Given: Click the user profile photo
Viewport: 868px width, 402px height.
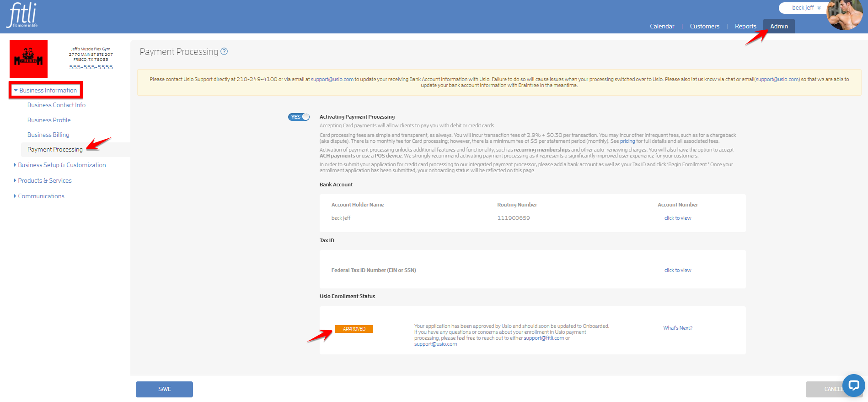Looking at the screenshot, I should point(844,15).
